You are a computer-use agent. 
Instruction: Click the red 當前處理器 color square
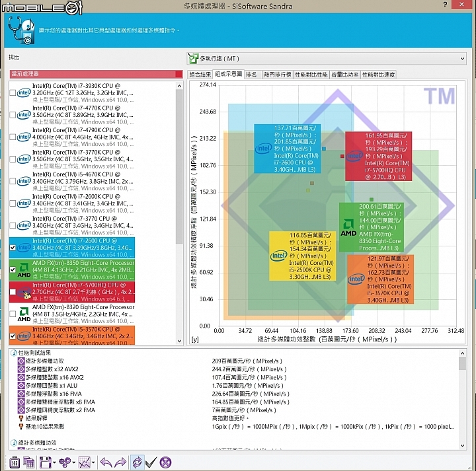178,74
